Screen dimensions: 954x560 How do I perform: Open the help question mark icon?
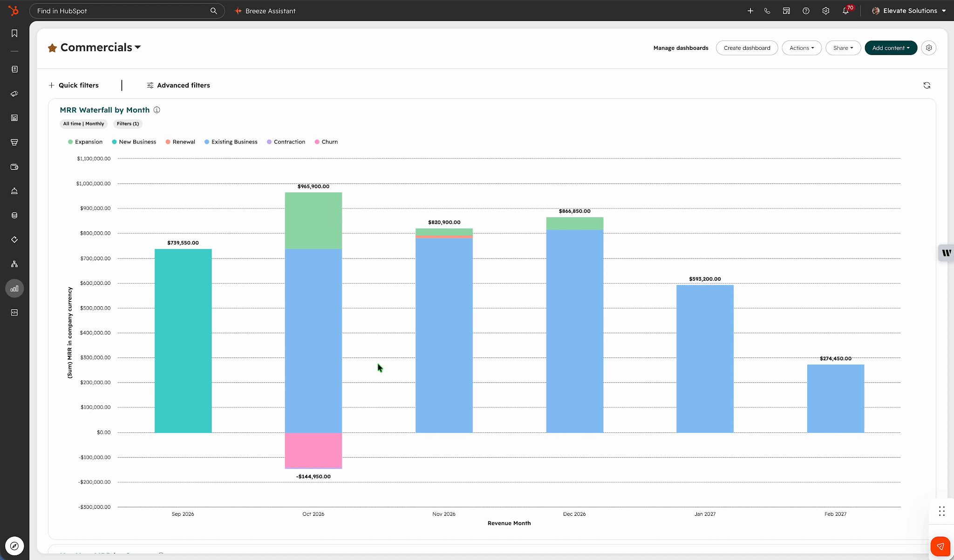pos(806,11)
